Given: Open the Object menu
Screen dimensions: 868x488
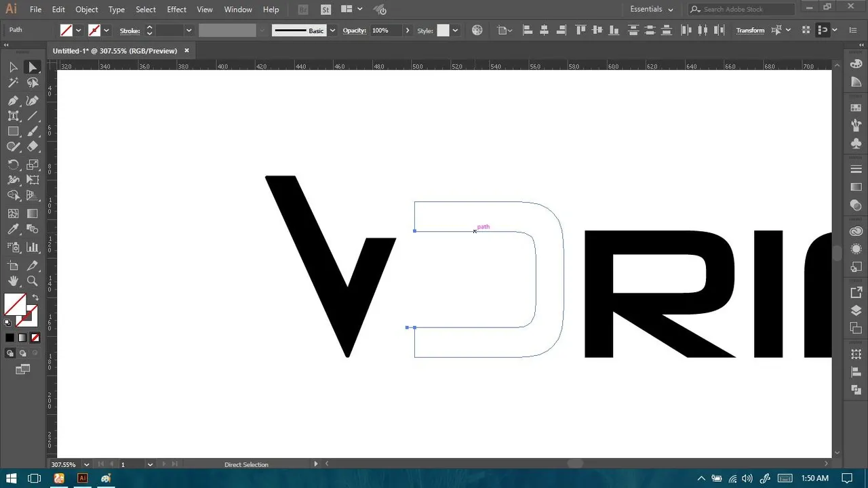Looking at the screenshot, I should point(86,9).
